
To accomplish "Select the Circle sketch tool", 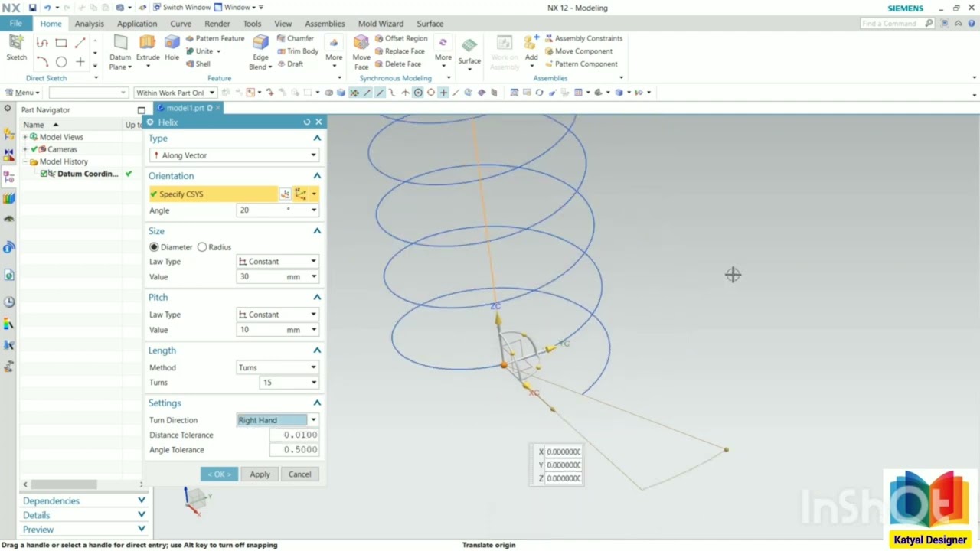I will tap(61, 62).
